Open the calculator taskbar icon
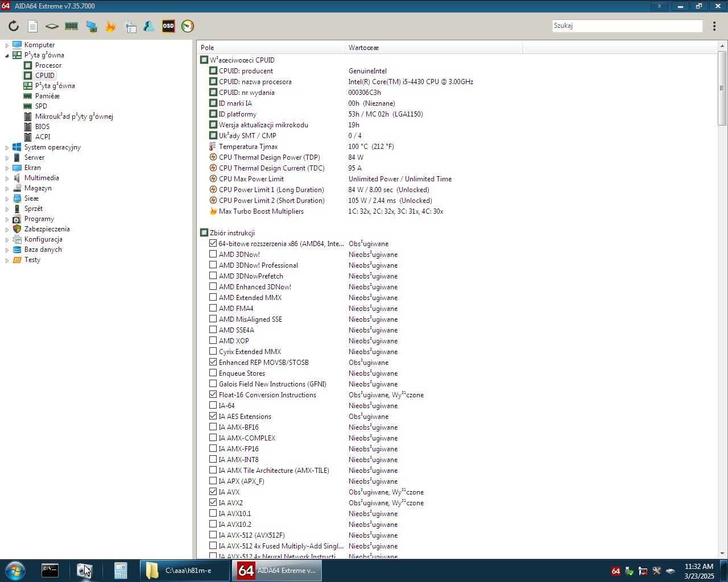Viewport: 728px width, 582px height. pos(120,571)
